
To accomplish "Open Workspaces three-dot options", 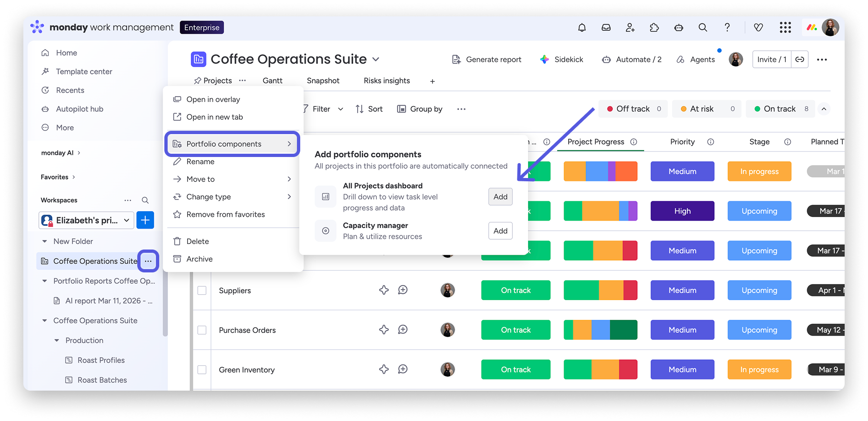I will point(128,200).
